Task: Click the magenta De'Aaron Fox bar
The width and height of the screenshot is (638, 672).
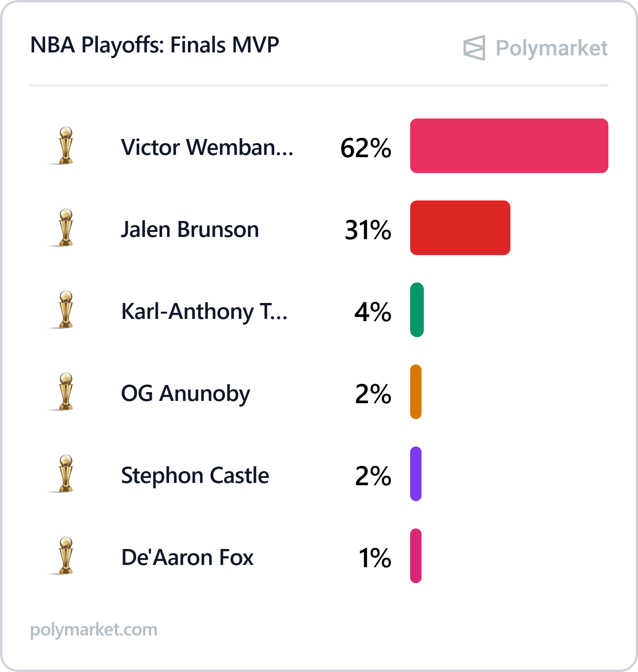Action: point(415,556)
